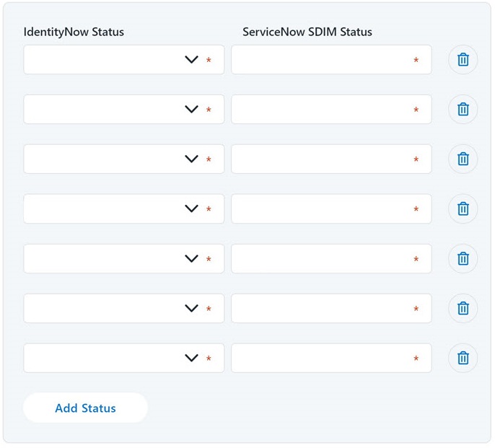The image size is (495, 448).
Task: Open sixth IdentityNow Status dropdown
Action: click(x=124, y=308)
